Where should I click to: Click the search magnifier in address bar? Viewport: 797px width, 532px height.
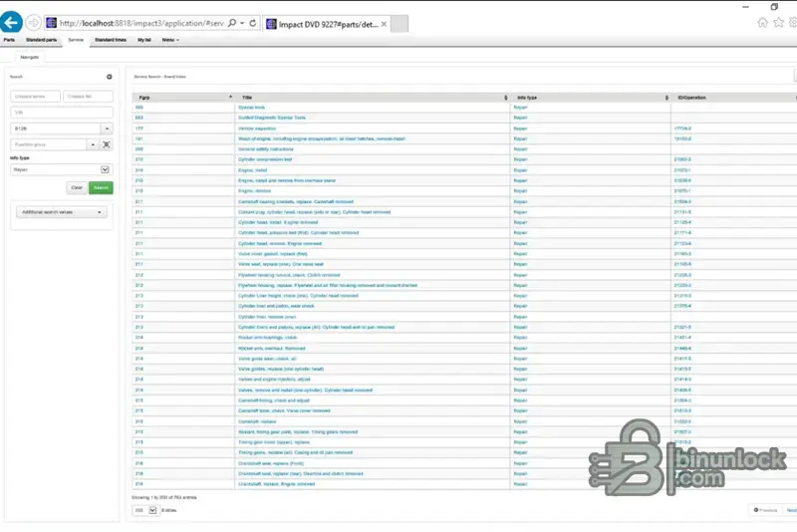click(x=232, y=23)
